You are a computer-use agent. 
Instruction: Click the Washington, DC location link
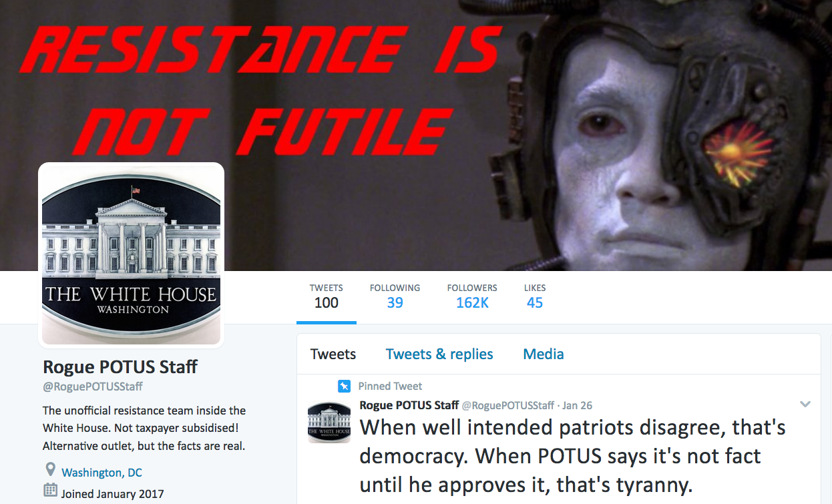click(x=101, y=473)
